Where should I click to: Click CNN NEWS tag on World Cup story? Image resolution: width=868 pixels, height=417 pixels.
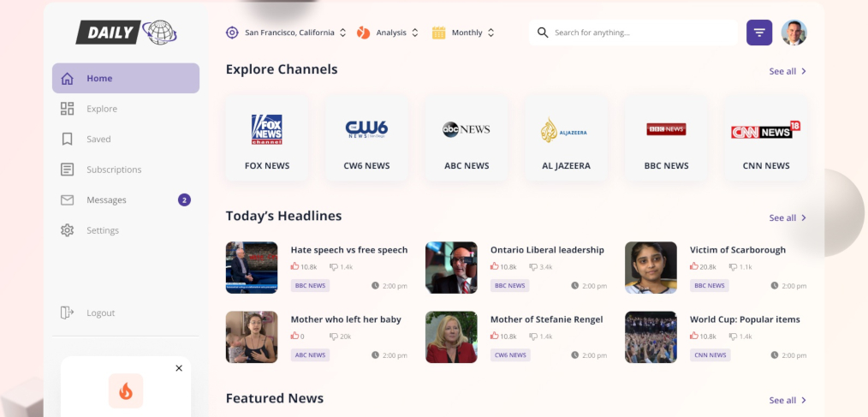(710, 355)
